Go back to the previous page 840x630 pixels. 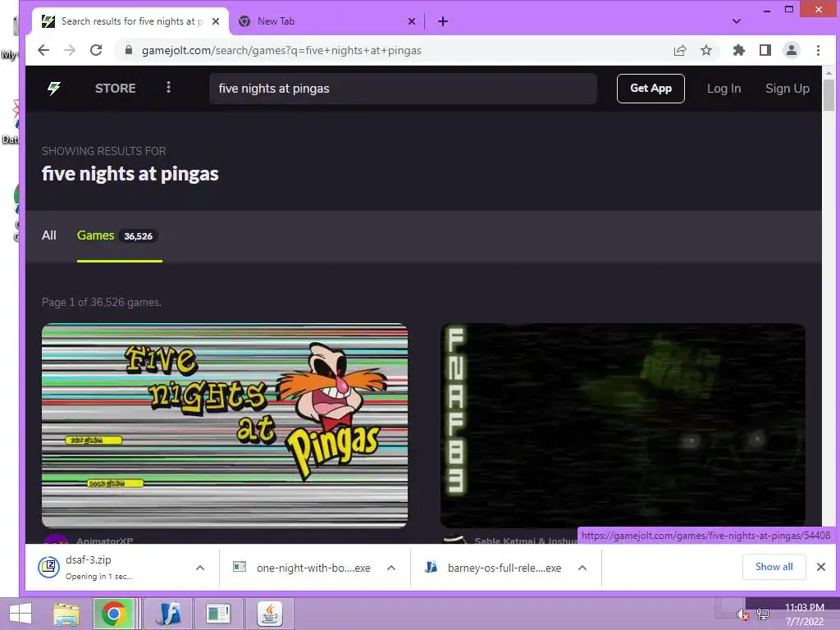click(43, 50)
